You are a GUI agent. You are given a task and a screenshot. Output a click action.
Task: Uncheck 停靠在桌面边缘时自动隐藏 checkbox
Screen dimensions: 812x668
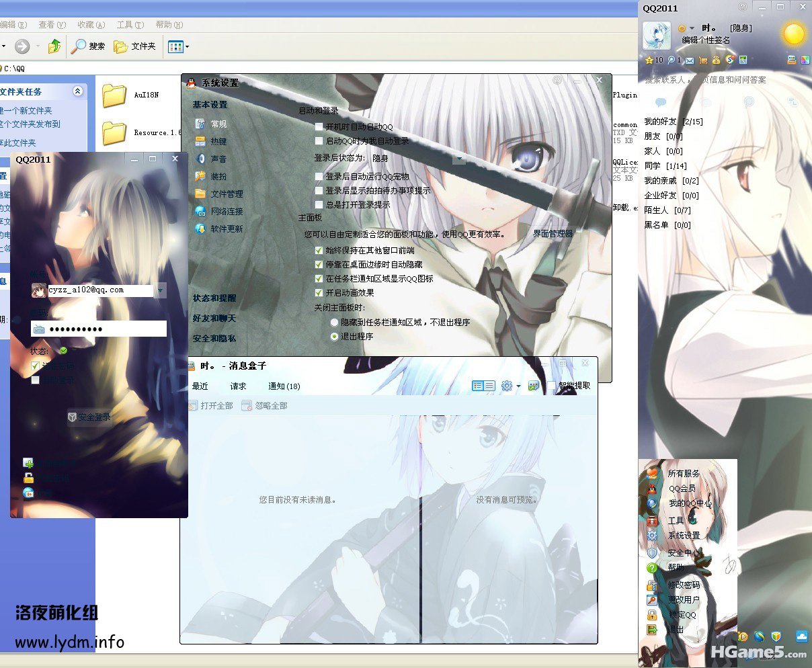(x=319, y=264)
